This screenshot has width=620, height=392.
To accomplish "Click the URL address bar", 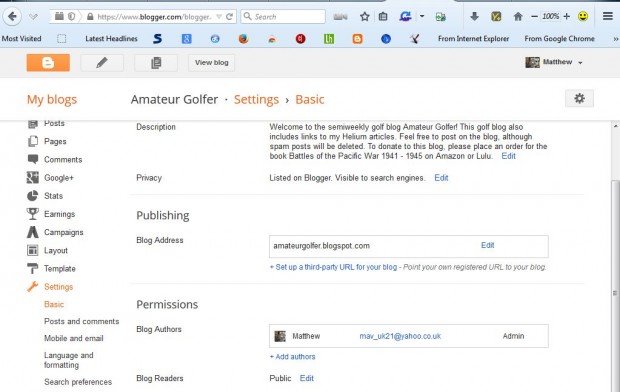I will tap(154, 17).
